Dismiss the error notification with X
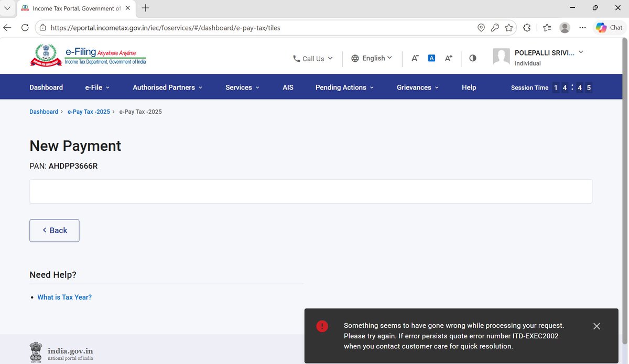Viewport: 629px width, 364px height. tap(597, 326)
